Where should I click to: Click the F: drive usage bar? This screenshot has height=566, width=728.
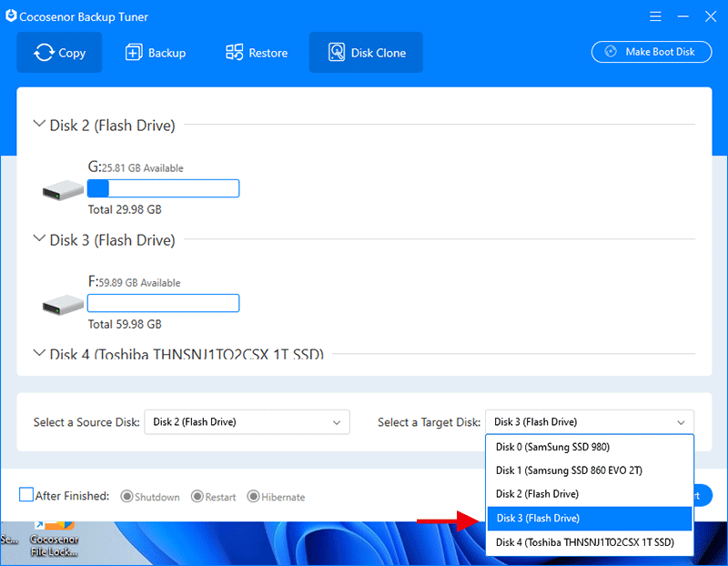[164, 303]
